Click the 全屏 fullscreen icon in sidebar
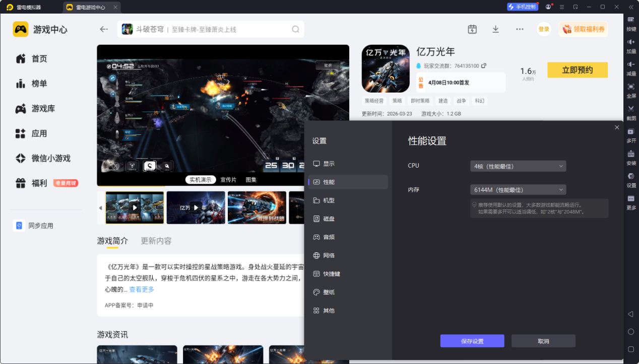 (631, 89)
